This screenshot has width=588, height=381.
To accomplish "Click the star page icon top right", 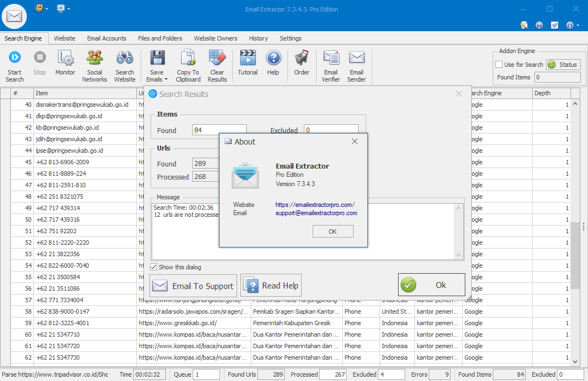I will [524, 25].
